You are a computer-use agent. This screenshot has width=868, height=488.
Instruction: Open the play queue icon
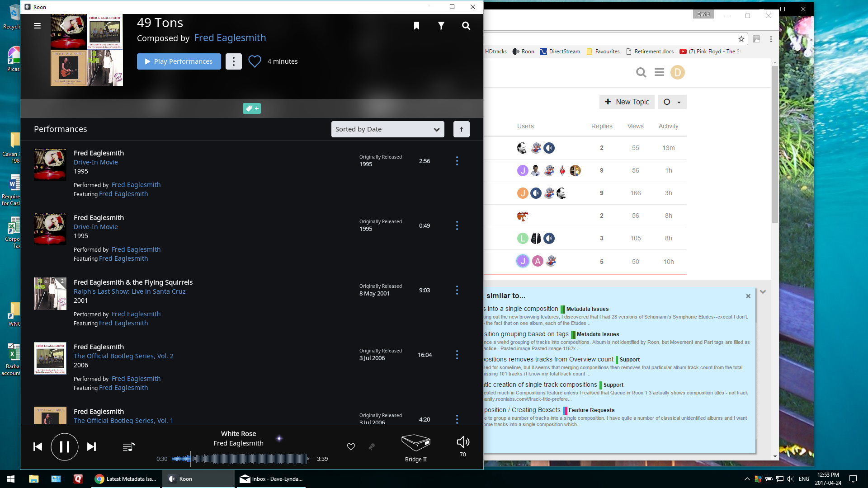coord(129,447)
